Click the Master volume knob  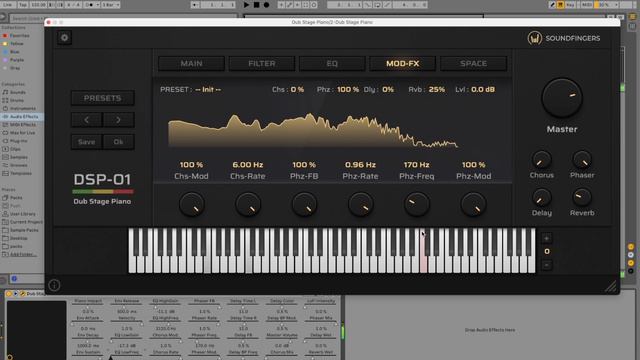562,98
